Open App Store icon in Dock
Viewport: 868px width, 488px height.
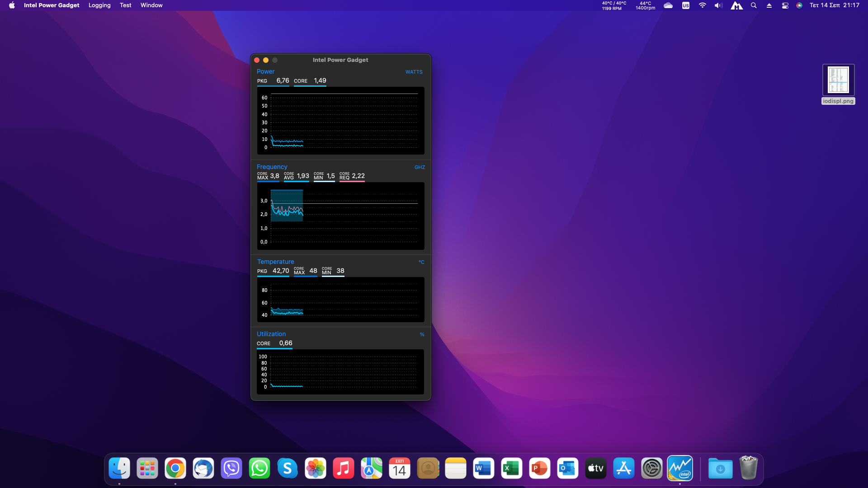(624, 469)
